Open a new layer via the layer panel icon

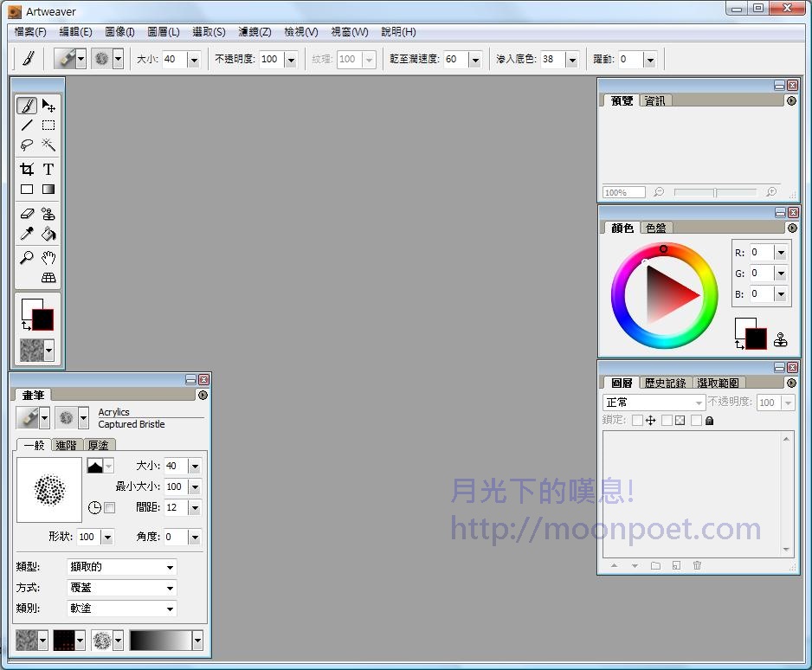pos(676,564)
